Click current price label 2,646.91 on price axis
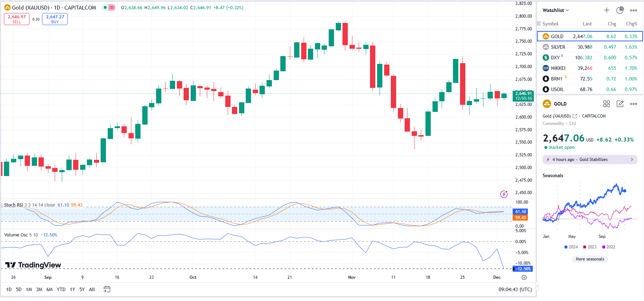 pos(523,96)
